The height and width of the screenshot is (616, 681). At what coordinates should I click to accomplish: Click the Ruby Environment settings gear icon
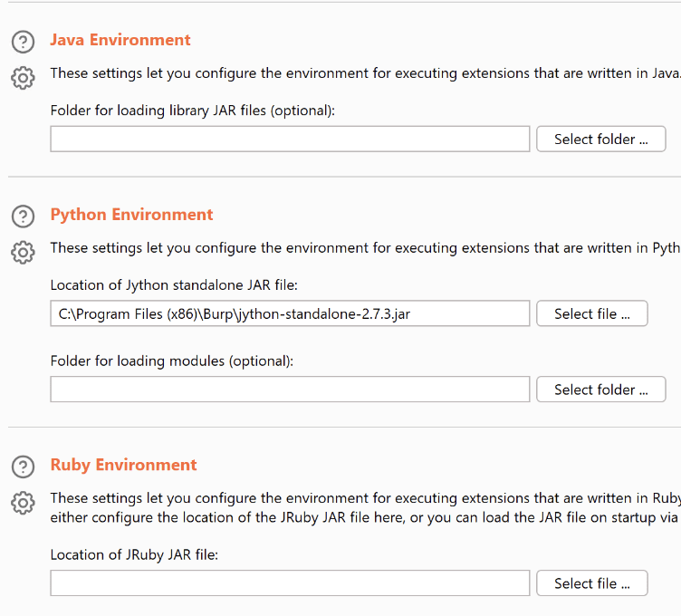[x=23, y=502]
